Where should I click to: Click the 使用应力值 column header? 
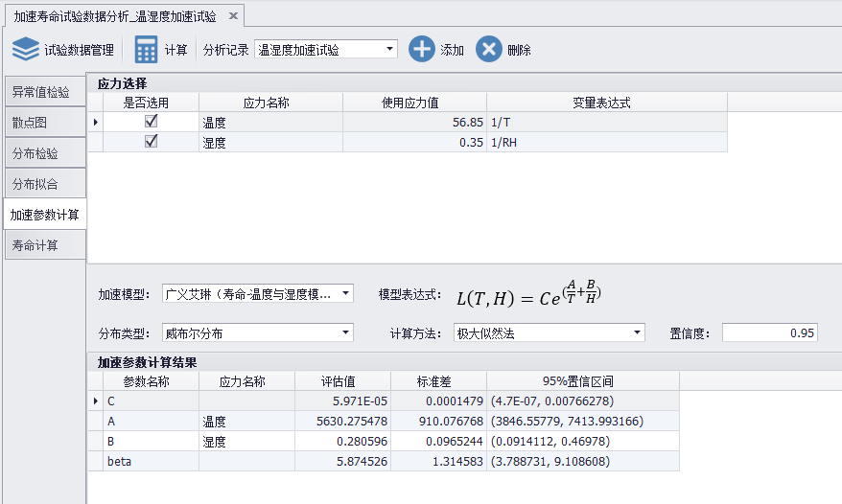414,103
